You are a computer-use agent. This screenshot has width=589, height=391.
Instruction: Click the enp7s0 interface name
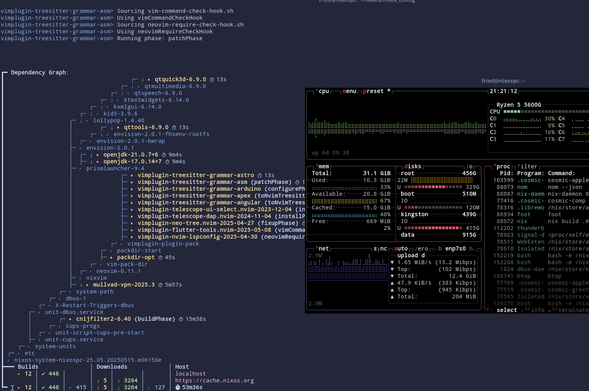coord(455,249)
